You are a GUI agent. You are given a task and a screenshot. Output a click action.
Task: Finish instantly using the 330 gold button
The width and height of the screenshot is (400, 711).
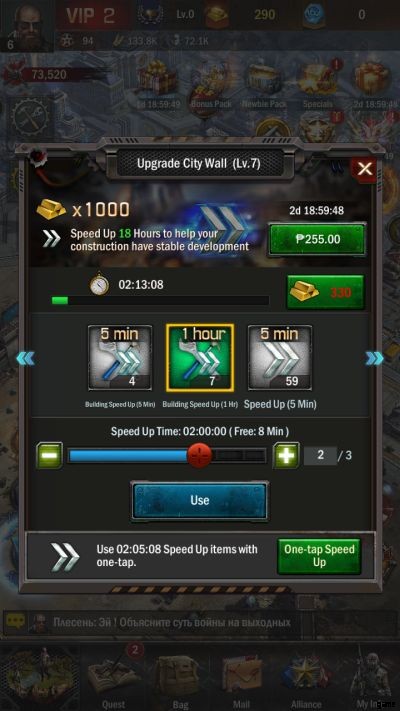pos(326,292)
